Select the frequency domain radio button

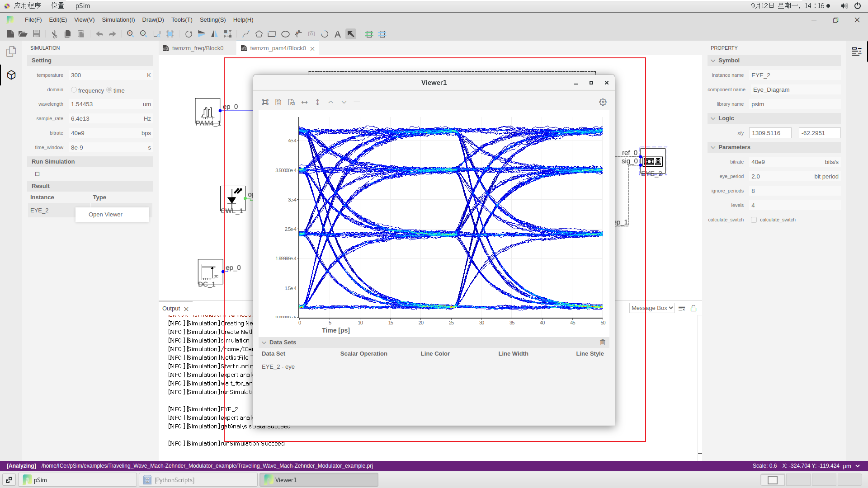74,90
